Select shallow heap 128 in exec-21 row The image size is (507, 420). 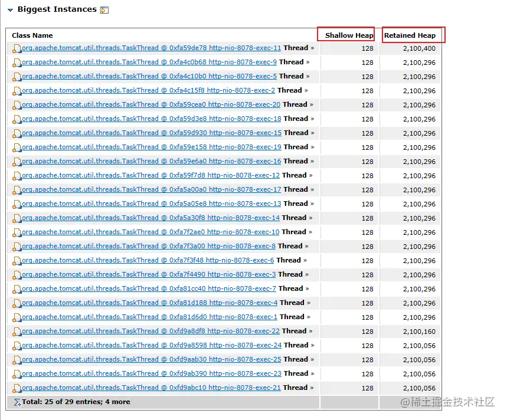[x=367, y=388]
